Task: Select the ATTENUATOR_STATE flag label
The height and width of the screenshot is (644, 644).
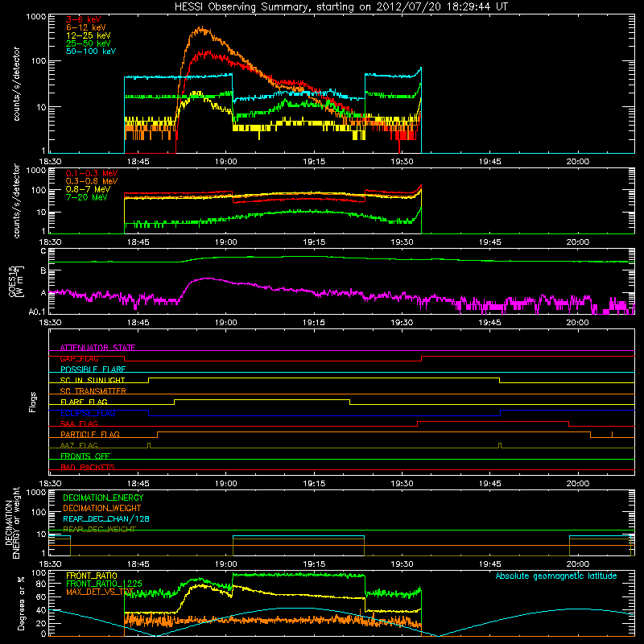Action: (97, 348)
